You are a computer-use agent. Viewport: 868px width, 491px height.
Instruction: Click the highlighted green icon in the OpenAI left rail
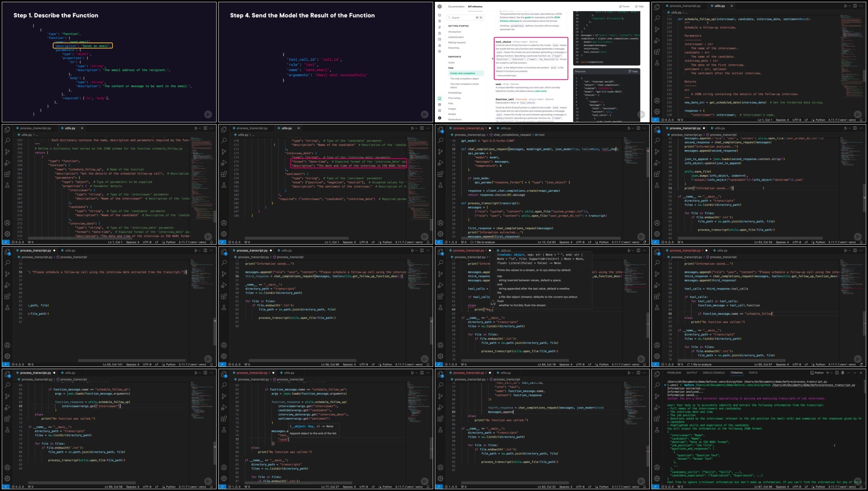coord(440,98)
